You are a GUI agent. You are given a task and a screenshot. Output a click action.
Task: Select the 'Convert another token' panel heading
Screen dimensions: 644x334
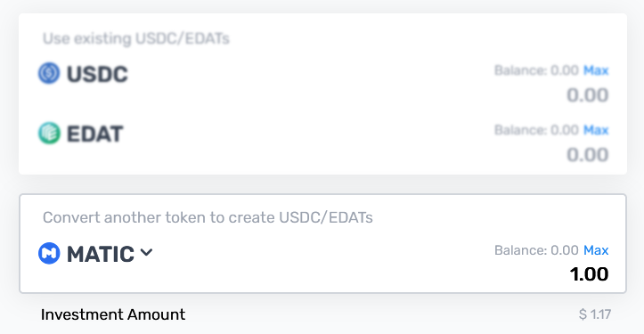coord(208,217)
